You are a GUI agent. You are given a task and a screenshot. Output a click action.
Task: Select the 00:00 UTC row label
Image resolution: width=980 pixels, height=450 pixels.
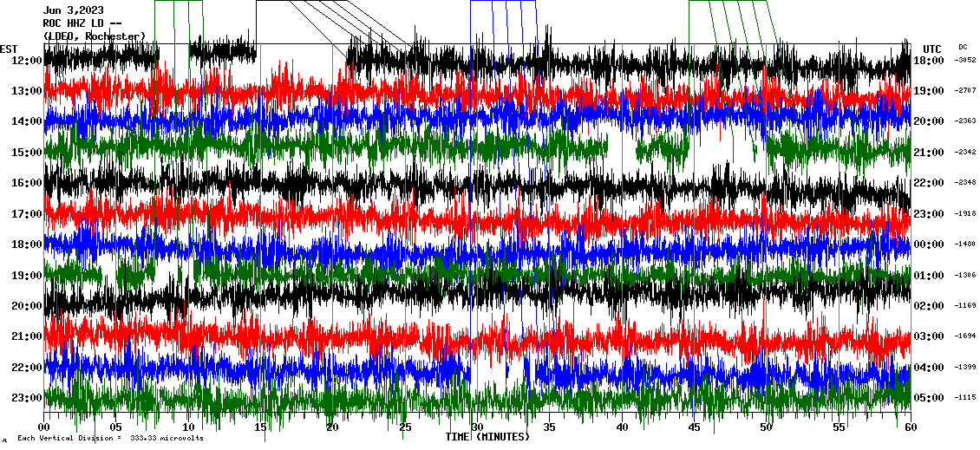coord(930,245)
